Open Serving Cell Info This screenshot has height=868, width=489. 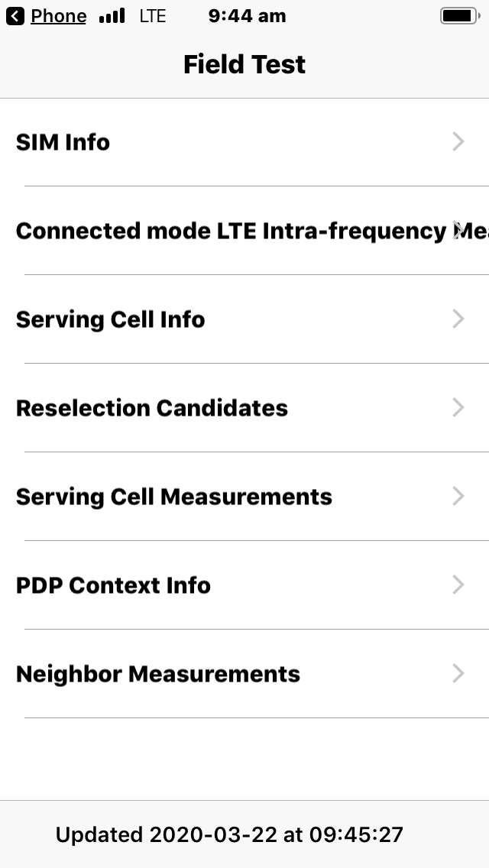(x=111, y=319)
